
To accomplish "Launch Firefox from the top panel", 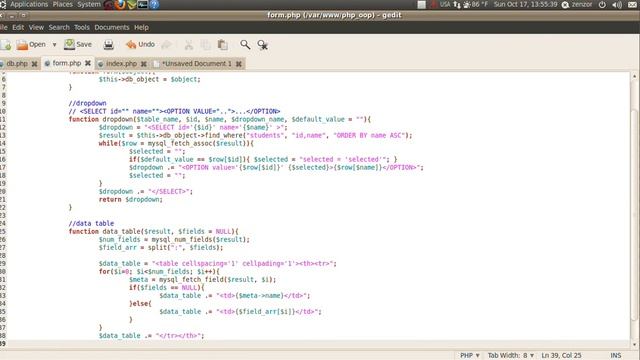I will (120, 5).
